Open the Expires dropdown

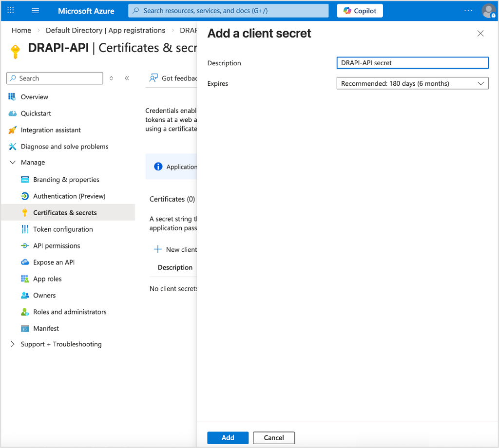tap(412, 83)
